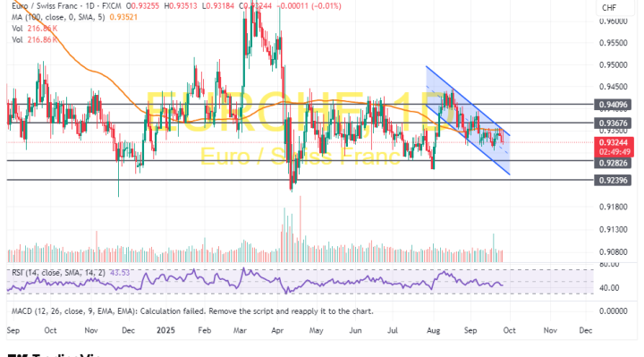This screenshot has width=644, height=357.
Task: Click the 0.92396 horizontal line price label
Action: pyautogui.click(x=613, y=181)
